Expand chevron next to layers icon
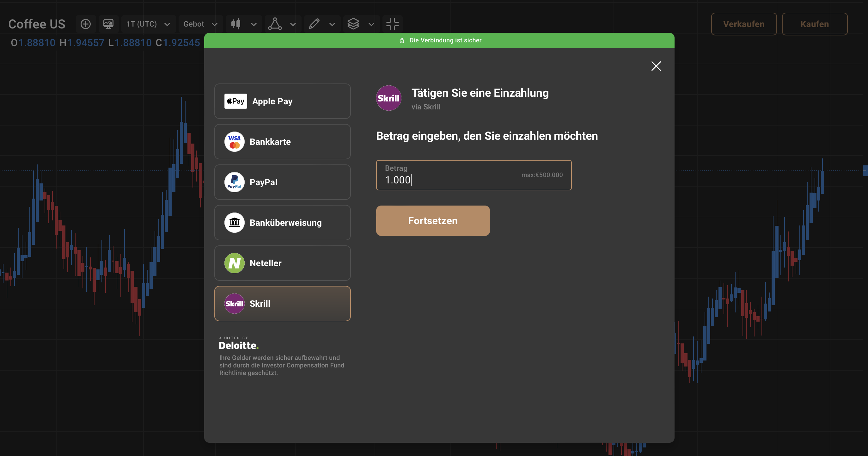Viewport: 868px width, 456px height. (x=371, y=24)
